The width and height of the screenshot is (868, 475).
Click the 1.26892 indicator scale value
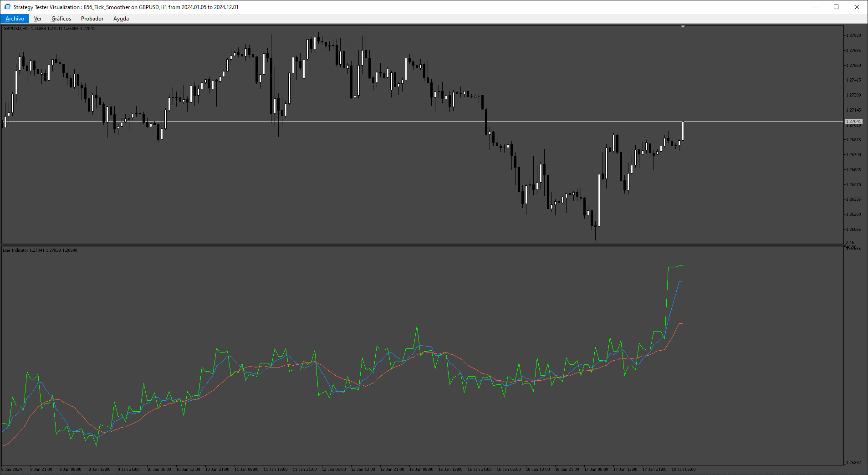click(853, 463)
